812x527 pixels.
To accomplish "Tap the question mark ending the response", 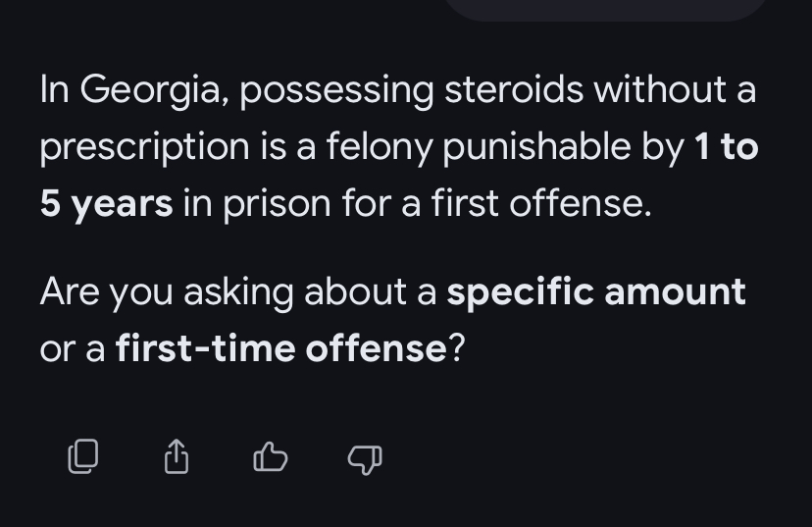I will click(x=456, y=348).
